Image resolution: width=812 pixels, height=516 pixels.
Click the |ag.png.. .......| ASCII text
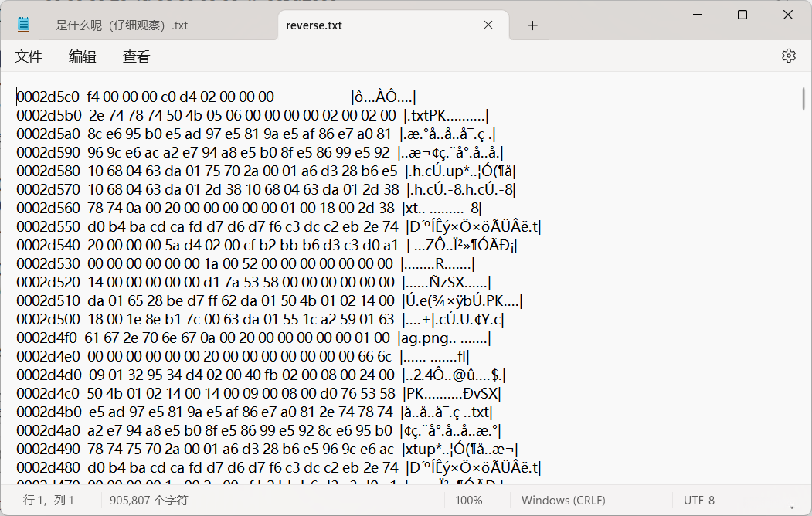(444, 338)
